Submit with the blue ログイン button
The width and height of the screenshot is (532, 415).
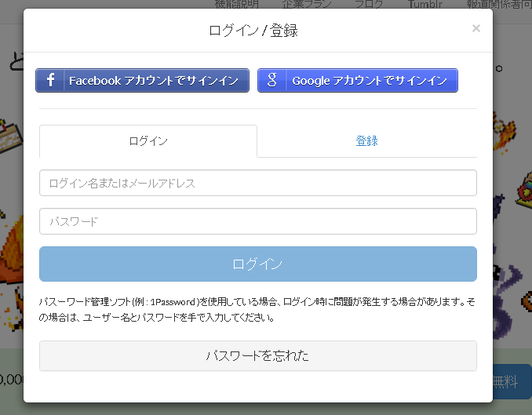coord(258,264)
